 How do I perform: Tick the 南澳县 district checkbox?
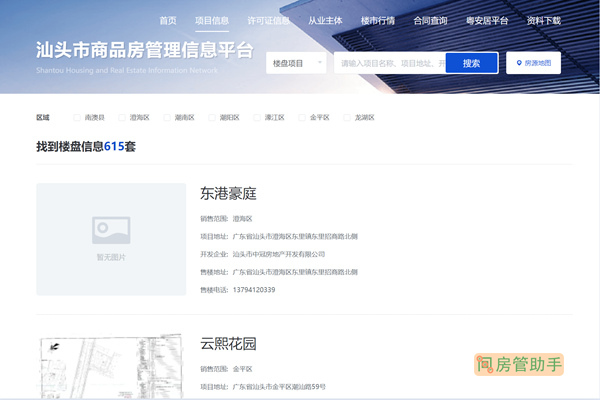[77, 118]
